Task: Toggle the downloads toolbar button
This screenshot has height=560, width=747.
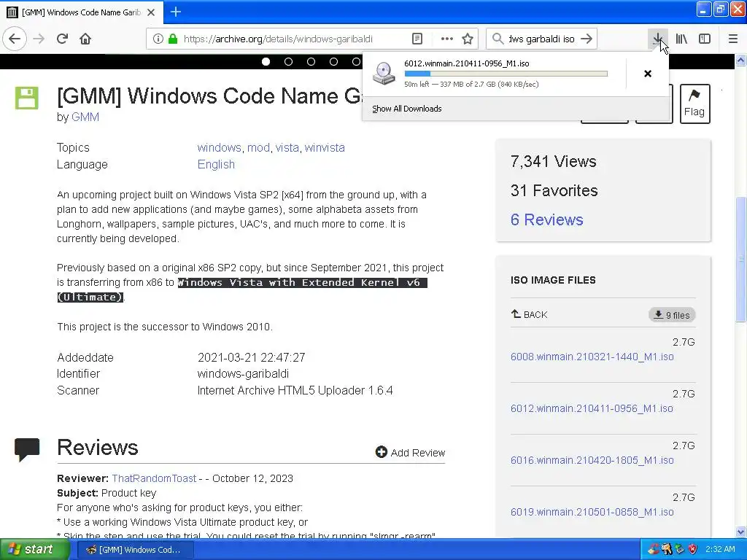Action: coord(657,39)
